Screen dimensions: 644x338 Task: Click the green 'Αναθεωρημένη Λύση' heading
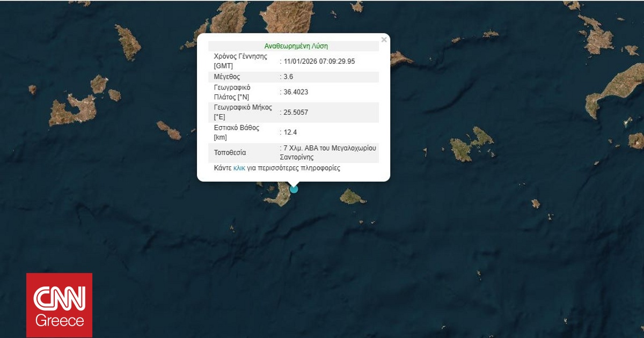click(296, 46)
